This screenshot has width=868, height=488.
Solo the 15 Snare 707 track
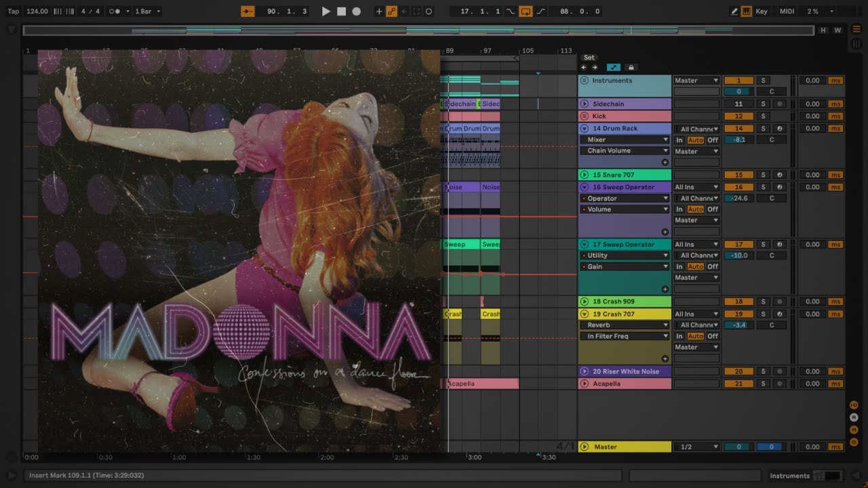point(763,175)
